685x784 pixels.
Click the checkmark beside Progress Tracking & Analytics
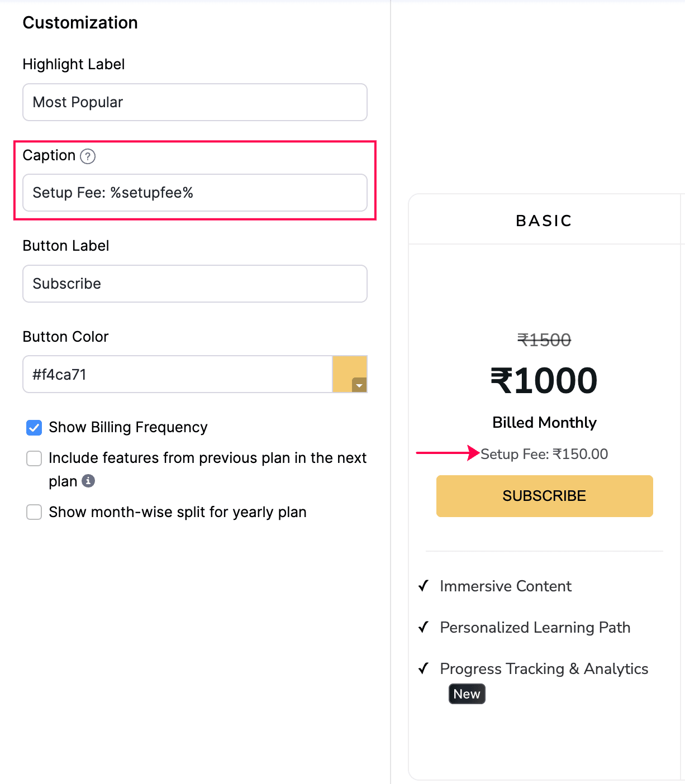(424, 668)
